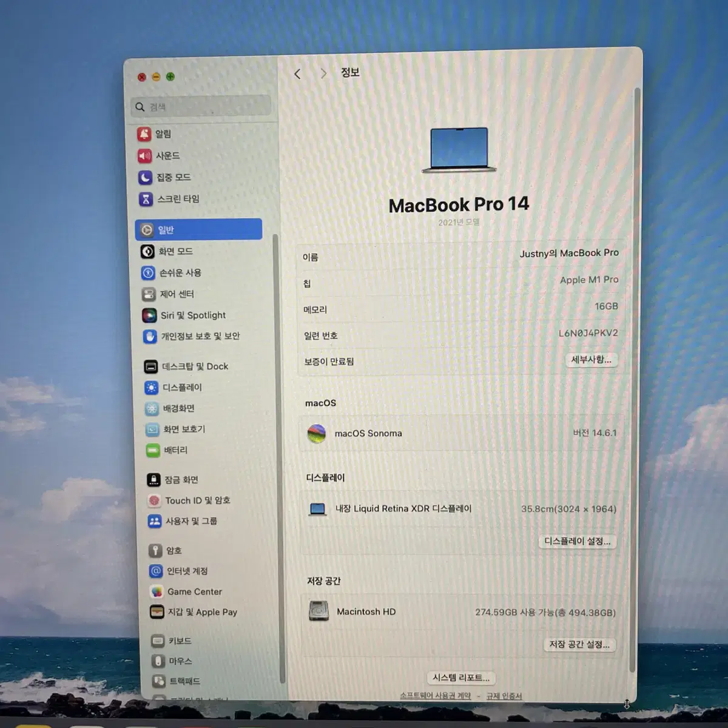Viewport: 728px width, 728px height.
Task: Open the 손쉬운 사용 accessibility icon
Action: (148, 273)
